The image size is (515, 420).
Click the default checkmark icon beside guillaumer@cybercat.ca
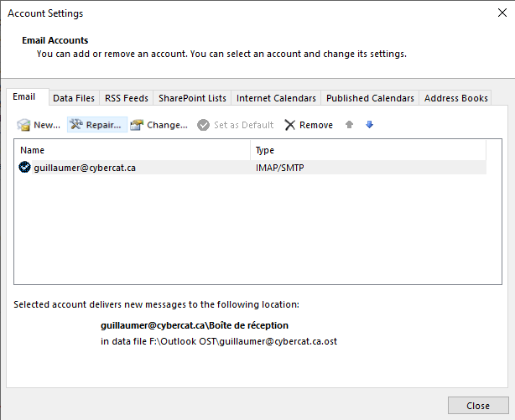click(x=25, y=168)
